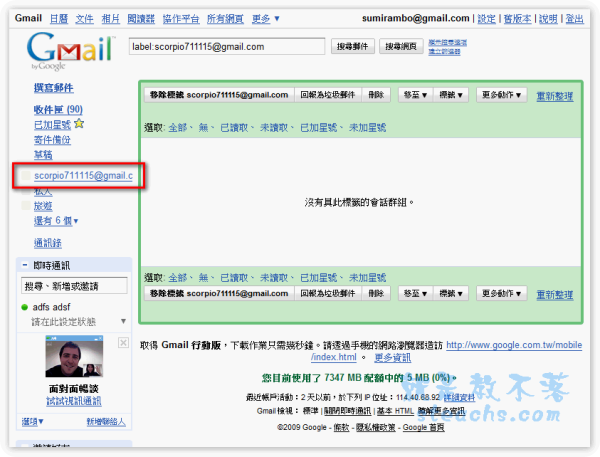Open the 草稿 folder

point(43,155)
